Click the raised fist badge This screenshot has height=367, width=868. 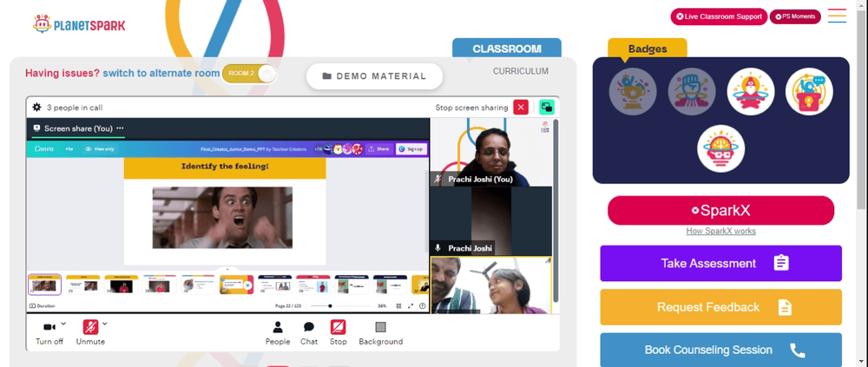point(692,92)
